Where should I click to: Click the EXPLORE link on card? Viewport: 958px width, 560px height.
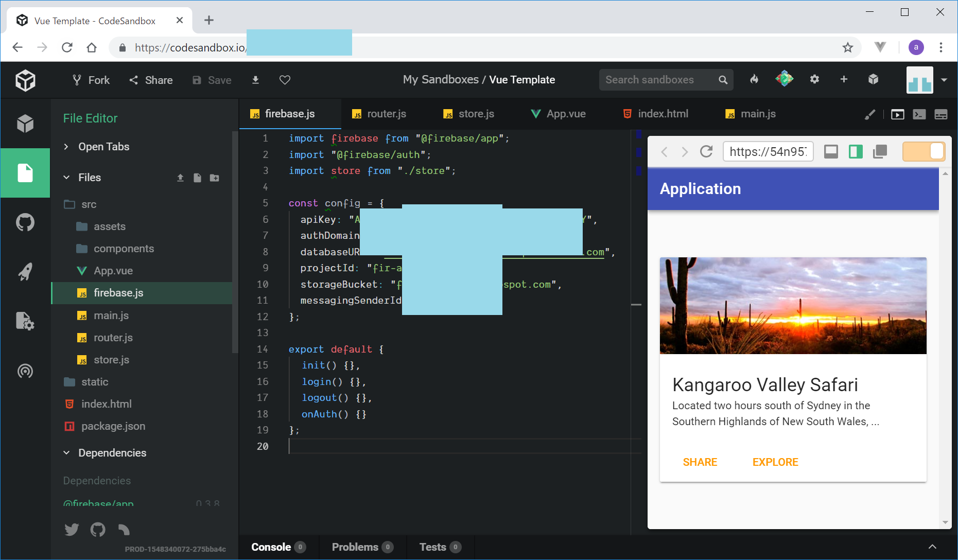click(775, 462)
